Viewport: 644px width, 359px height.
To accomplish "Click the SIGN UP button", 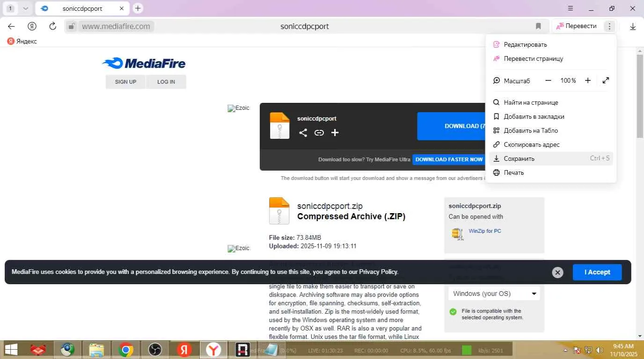I will [125, 82].
